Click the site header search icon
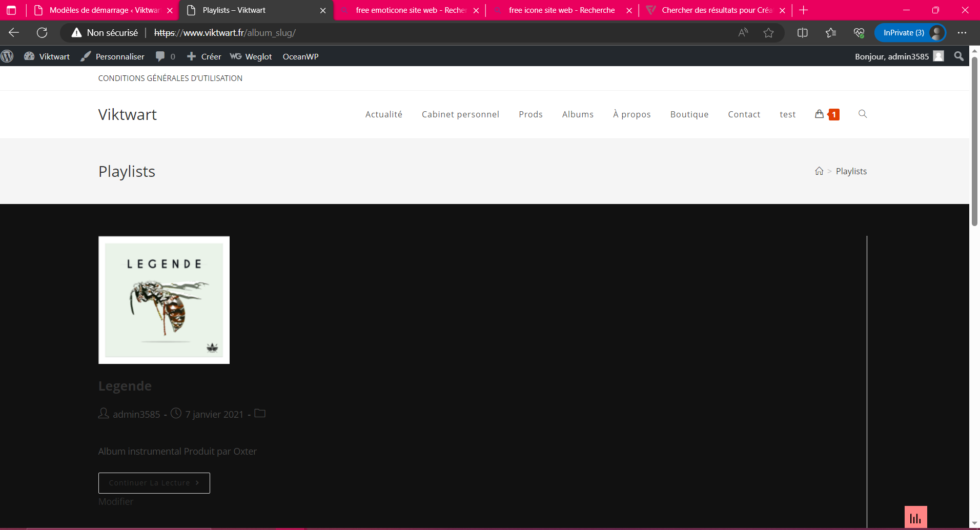The width and height of the screenshot is (980, 530). click(x=863, y=114)
